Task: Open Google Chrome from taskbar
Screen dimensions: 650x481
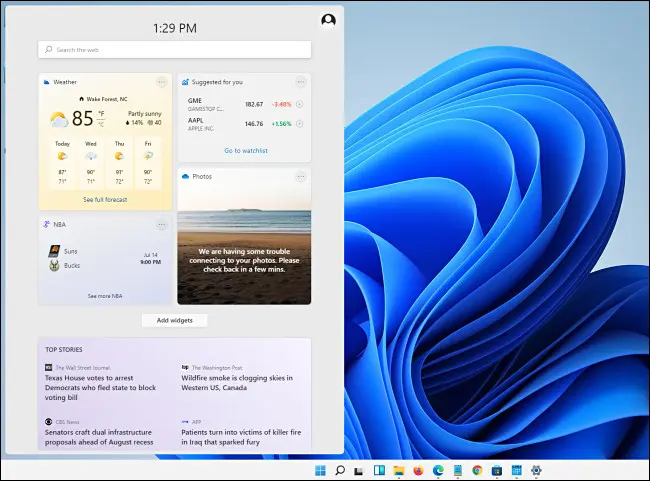Action: click(x=476, y=470)
